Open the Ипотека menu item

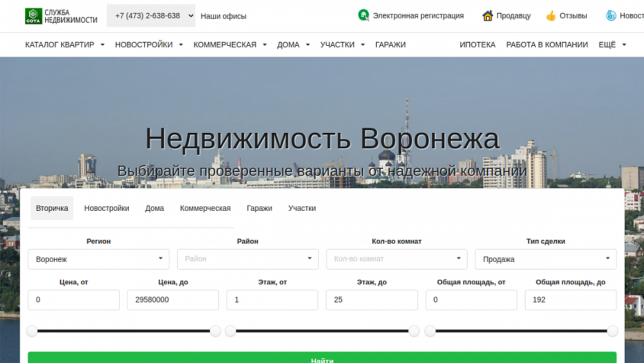[477, 44]
